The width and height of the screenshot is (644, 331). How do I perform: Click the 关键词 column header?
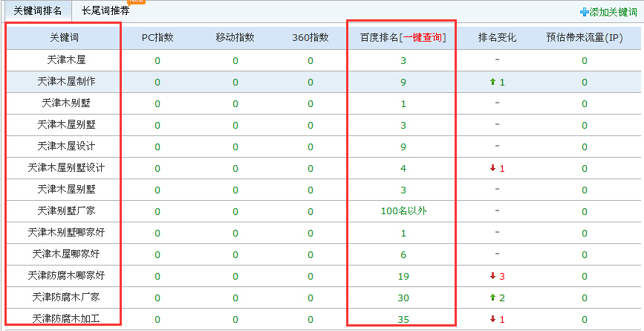tap(64, 38)
